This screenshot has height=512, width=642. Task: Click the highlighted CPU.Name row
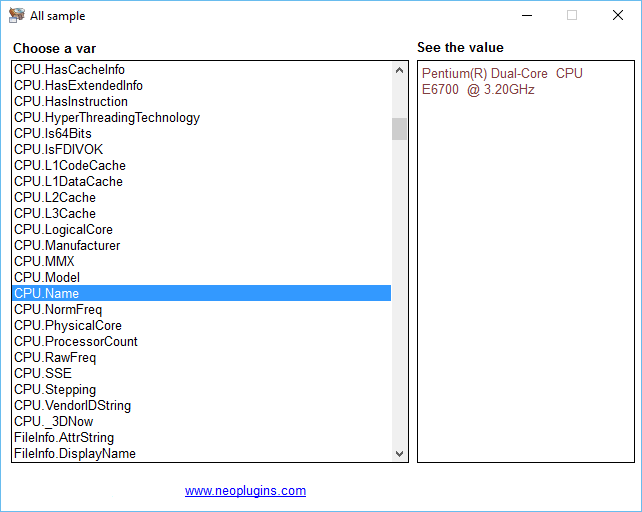(x=201, y=293)
